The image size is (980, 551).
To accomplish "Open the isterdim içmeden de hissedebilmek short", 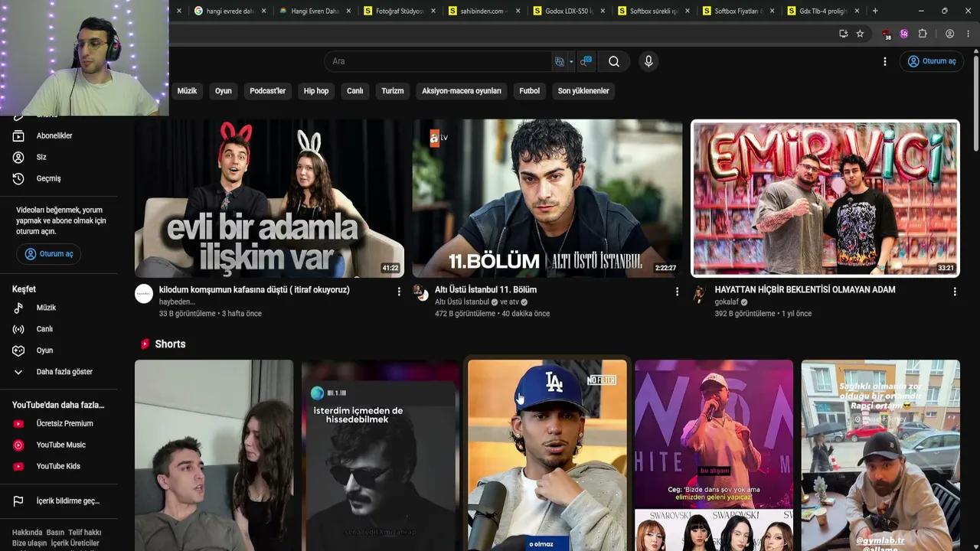I will [381, 455].
